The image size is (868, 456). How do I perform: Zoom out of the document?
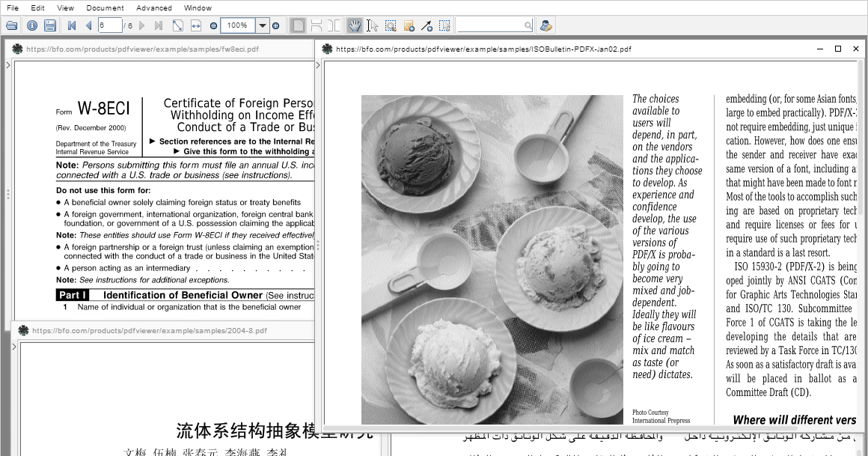[x=213, y=25]
